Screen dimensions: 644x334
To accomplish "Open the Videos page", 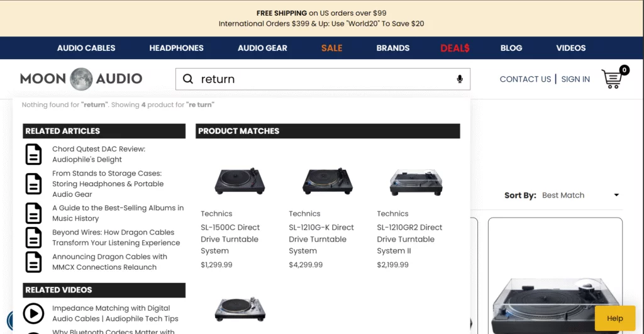I will [571, 48].
